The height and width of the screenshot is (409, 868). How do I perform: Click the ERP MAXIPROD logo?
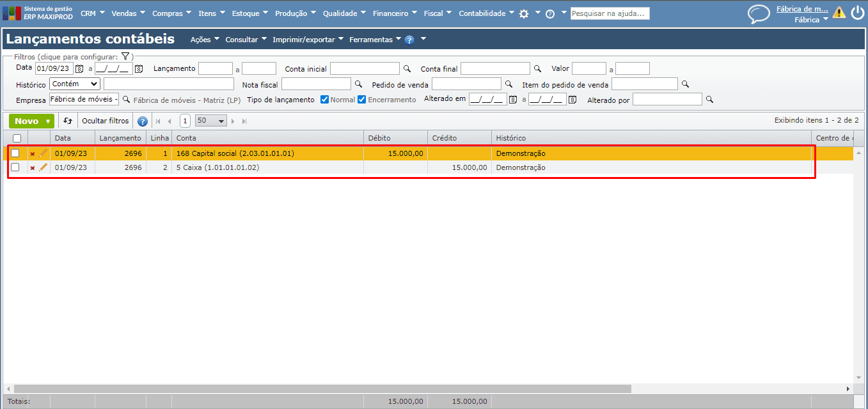[x=38, y=13]
